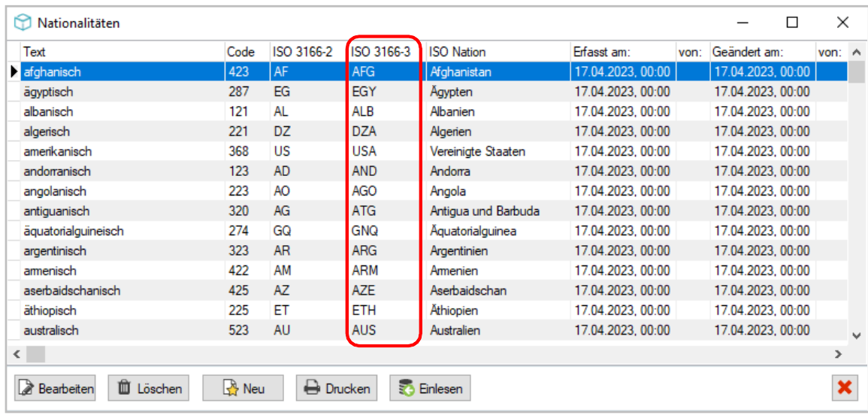Sort by the Text column header
Viewport: 868px width, 415px height.
pos(122,52)
